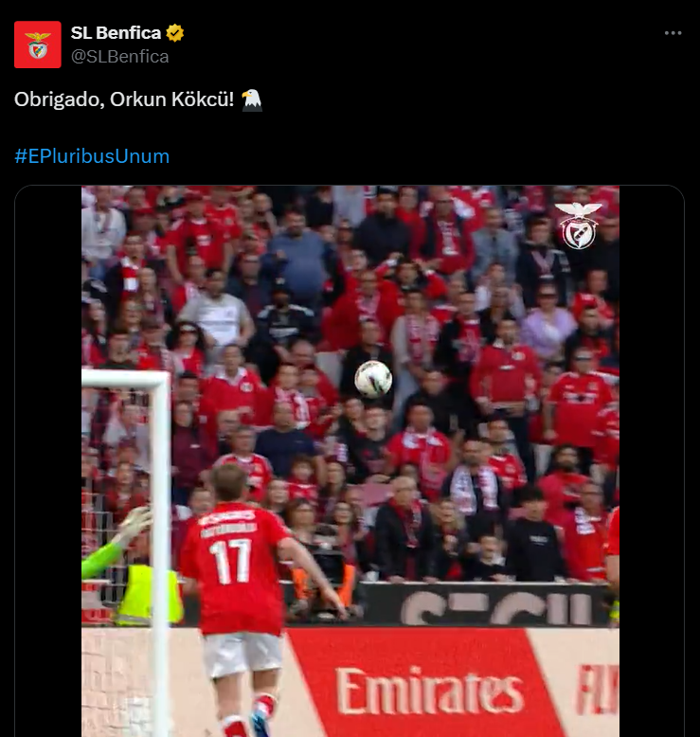Visit the @SLBenfica handle

point(120,57)
